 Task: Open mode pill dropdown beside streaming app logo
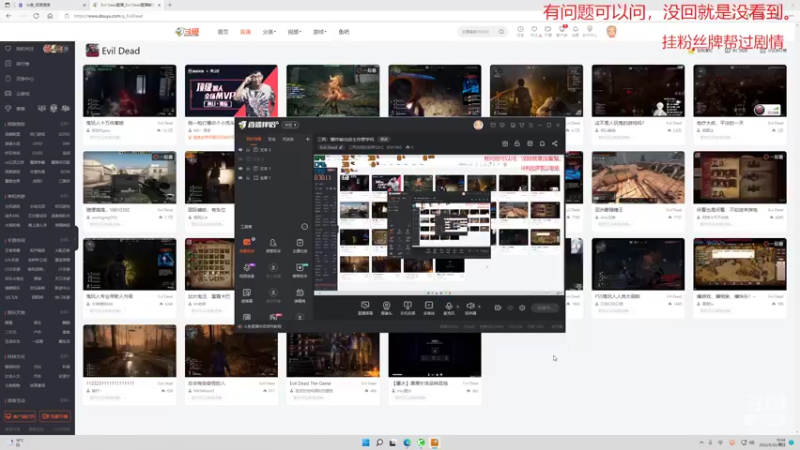[x=290, y=125]
